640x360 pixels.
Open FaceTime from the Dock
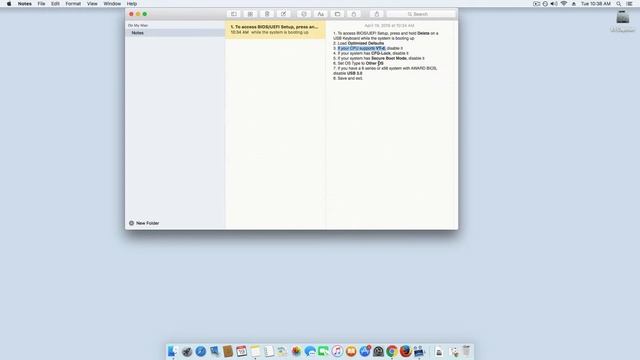pyautogui.click(x=324, y=351)
